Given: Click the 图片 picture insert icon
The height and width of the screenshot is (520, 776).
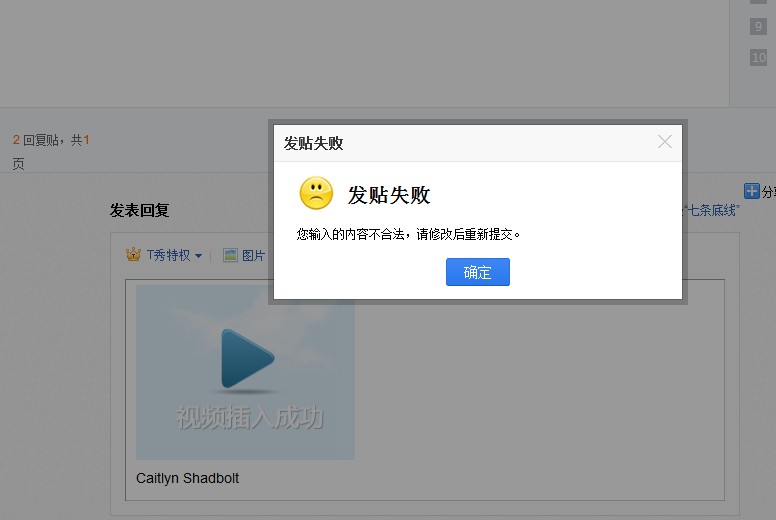Looking at the screenshot, I should [x=230, y=255].
